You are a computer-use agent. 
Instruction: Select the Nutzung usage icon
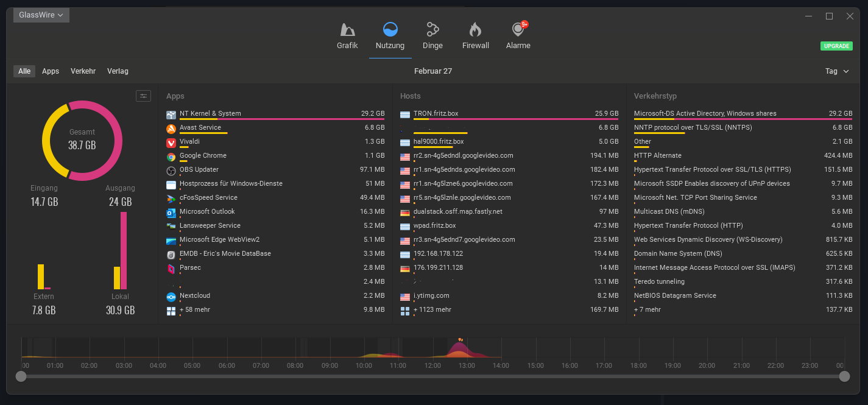tap(390, 30)
